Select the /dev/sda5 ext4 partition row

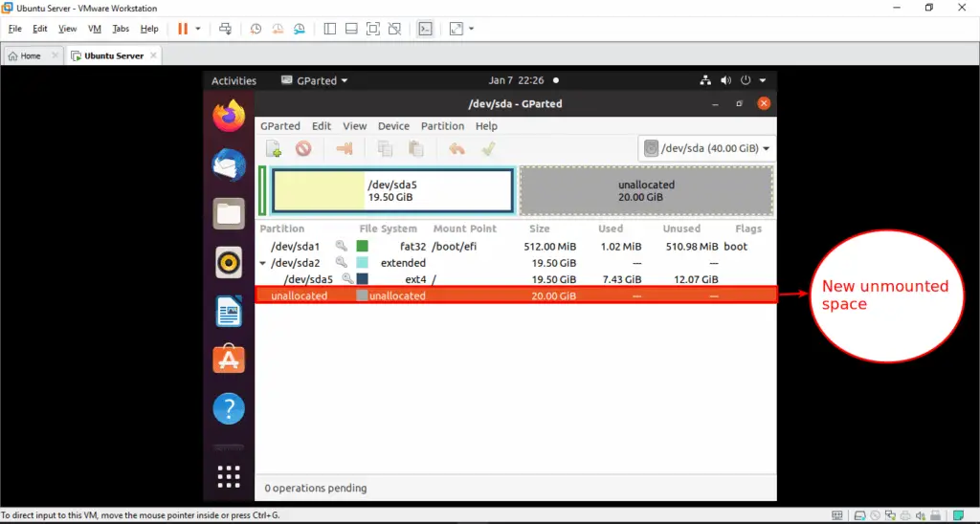[516, 279]
